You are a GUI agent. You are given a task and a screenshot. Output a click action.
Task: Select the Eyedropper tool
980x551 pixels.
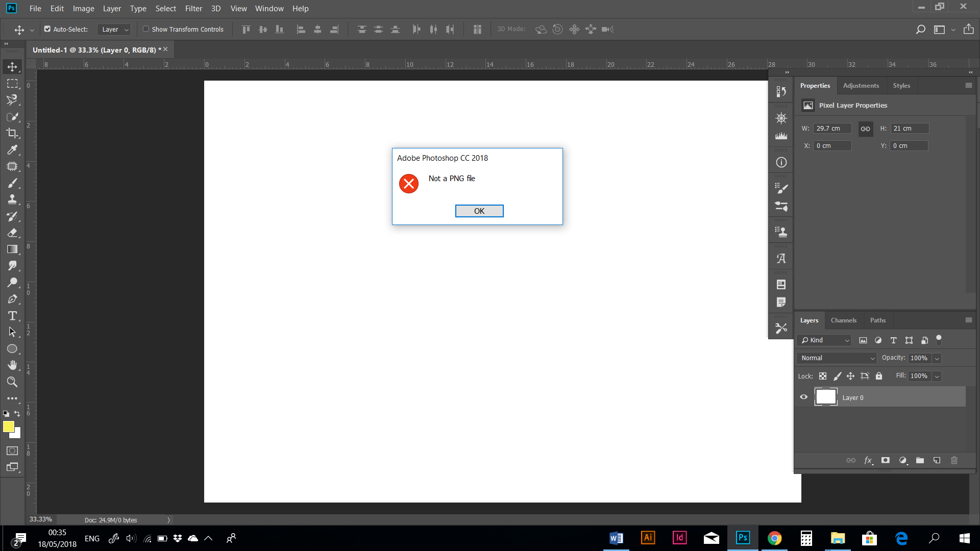tap(13, 149)
